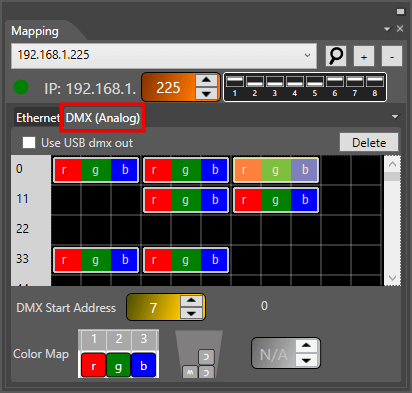Increase the IP last octet 225

207,80
